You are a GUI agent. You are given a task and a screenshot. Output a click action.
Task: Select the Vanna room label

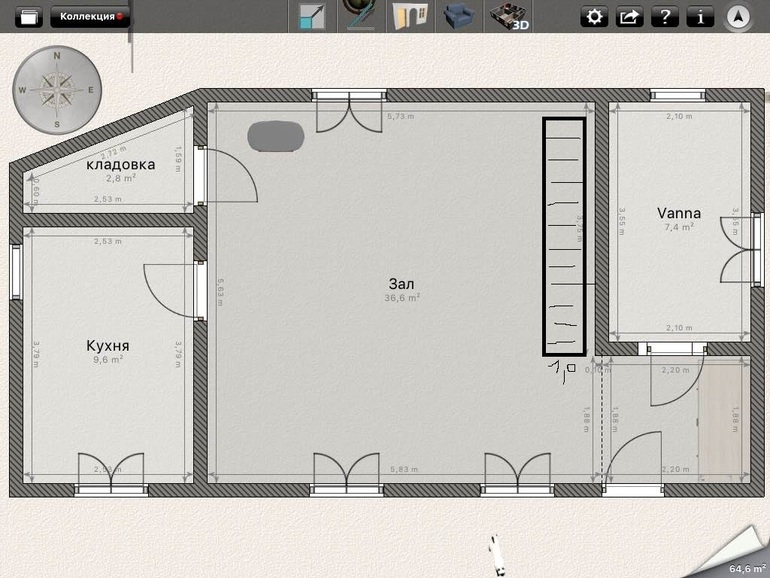click(678, 213)
